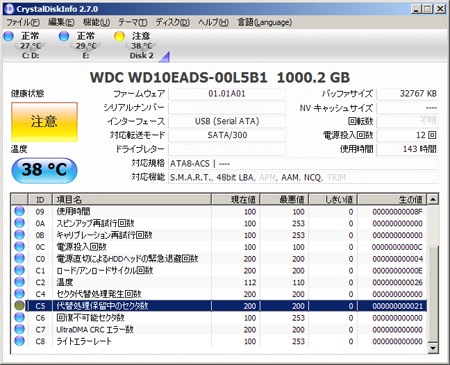The width and height of the screenshot is (450, 365).
Task: Click the ATA8-ACS standard field
Action: point(303,163)
